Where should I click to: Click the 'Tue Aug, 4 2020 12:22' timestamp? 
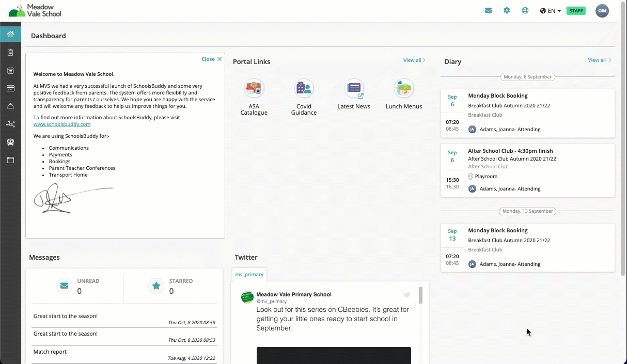coord(192,358)
